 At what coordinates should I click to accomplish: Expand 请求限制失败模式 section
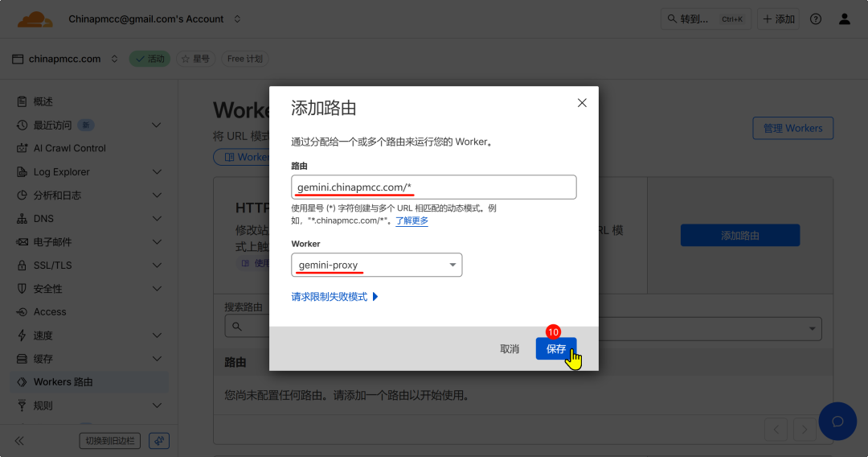[x=334, y=297]
